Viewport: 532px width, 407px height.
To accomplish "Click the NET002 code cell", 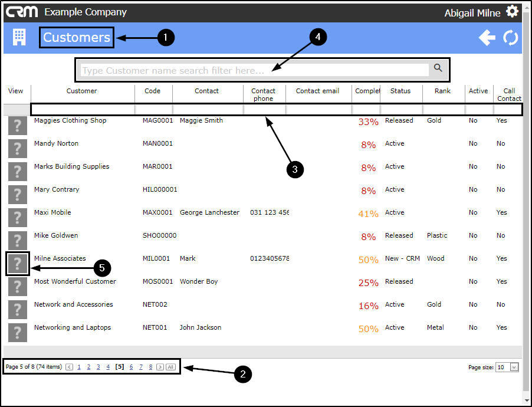I will click(x=155, y=304).
